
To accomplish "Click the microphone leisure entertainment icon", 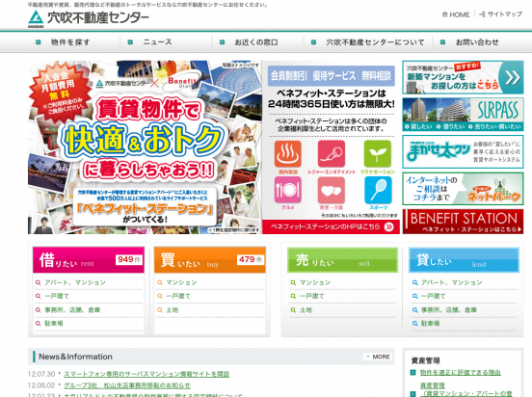I will (332, 154).
